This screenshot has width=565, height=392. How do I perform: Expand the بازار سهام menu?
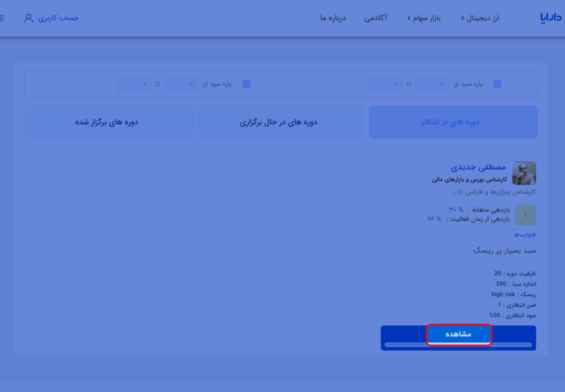[x=424, y=18]
